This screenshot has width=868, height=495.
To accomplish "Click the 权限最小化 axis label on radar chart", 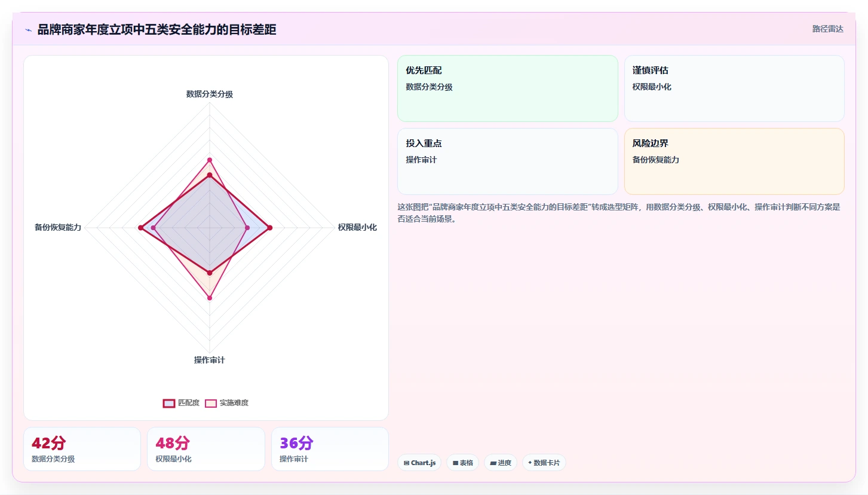I will (x=357, y=227).
